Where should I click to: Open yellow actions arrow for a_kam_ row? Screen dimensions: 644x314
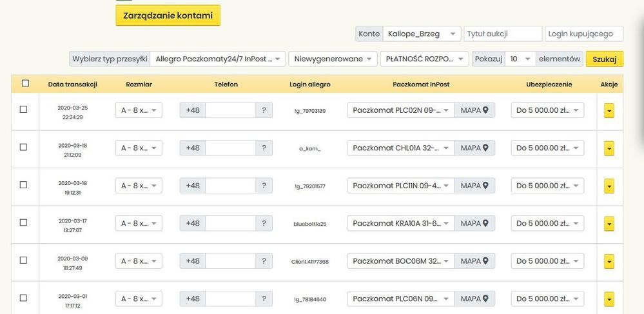609,148
